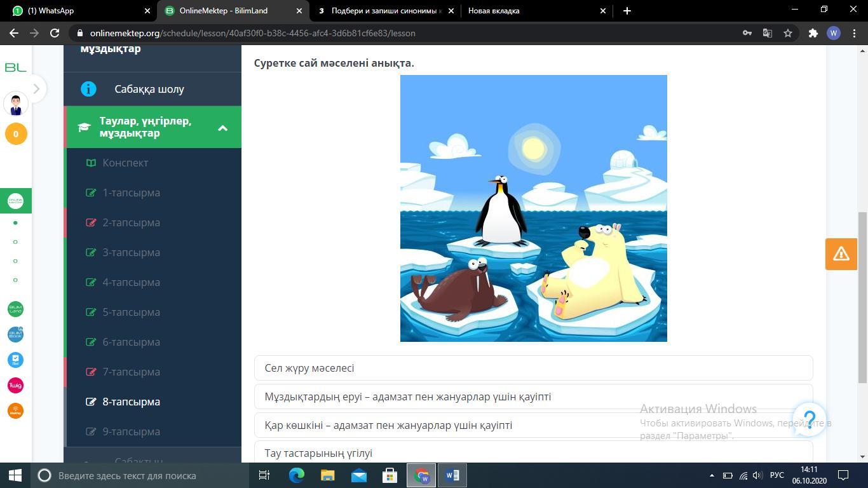The width and height of the screenshot is (868, 488).
Task: Expand the left sidebar arrow
Action: coord(36,89)
